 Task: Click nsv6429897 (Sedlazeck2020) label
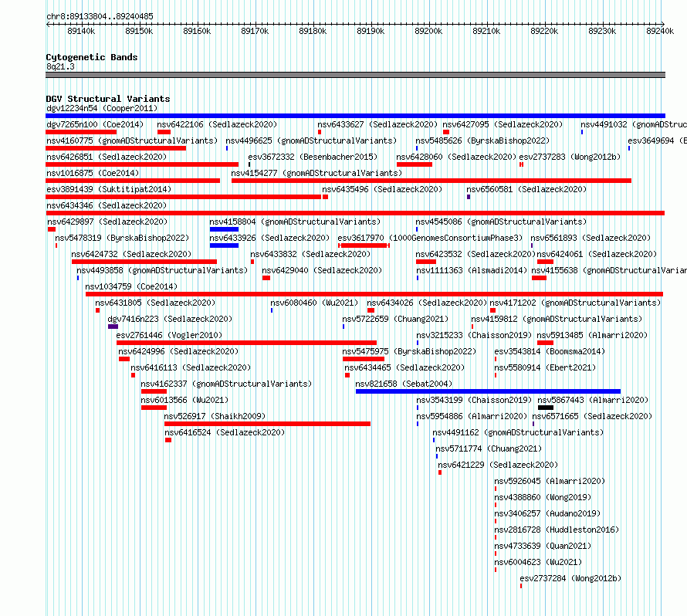[x=107, y=222]
